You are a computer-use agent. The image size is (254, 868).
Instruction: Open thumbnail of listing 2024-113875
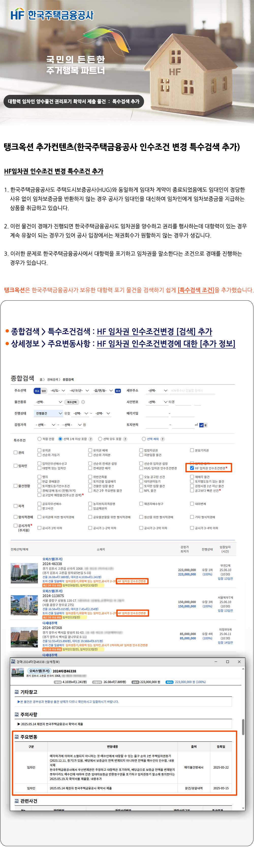24,605
